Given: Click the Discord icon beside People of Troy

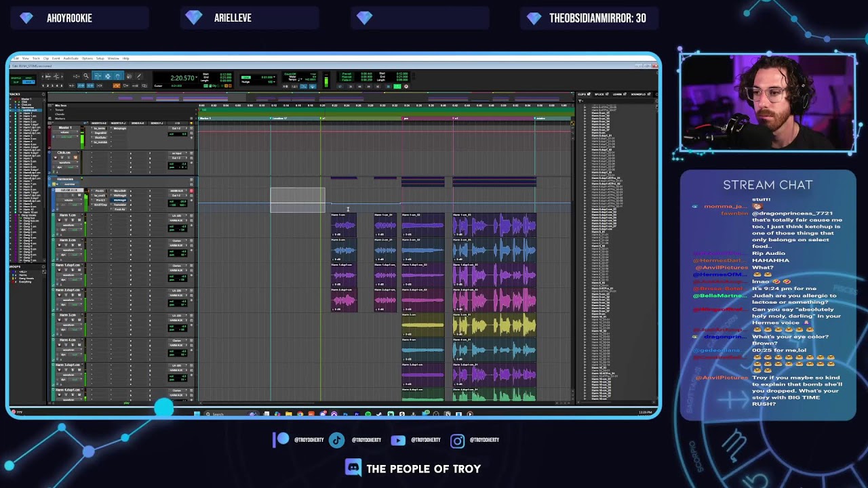Looking at the screenshot, I should point(353,468).
